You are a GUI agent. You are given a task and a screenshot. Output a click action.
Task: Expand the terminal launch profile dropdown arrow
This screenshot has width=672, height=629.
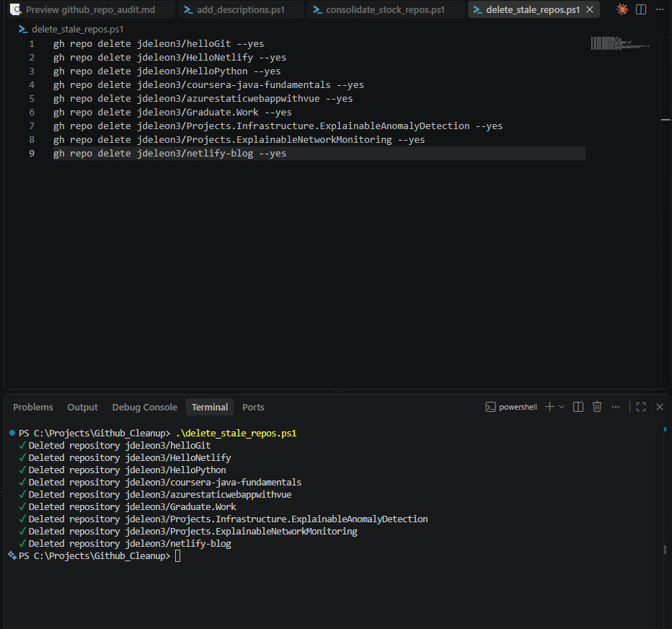click(562, 407)
